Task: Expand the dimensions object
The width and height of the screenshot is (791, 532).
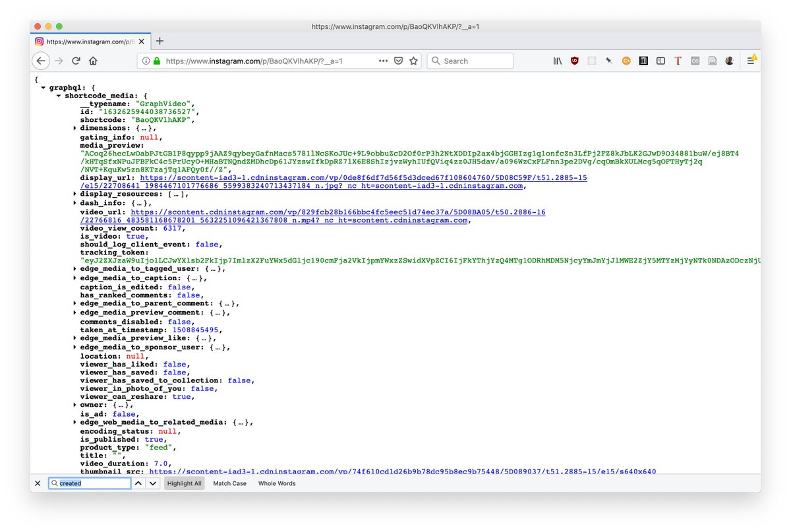Action: pyautogui.click(x=73, y=128)
